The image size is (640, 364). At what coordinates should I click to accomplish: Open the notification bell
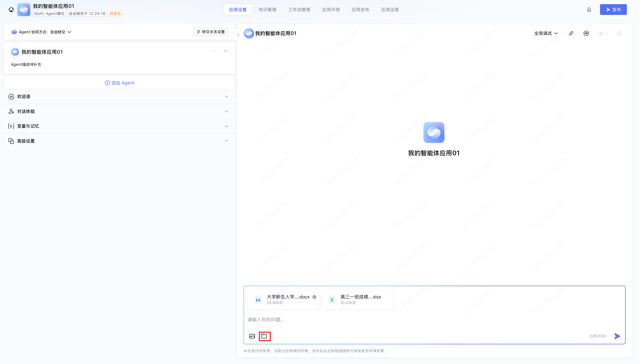click(589, 9)
